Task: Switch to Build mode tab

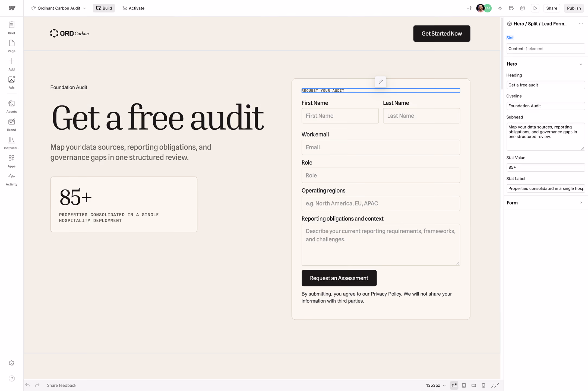Action: pos(104,8)
